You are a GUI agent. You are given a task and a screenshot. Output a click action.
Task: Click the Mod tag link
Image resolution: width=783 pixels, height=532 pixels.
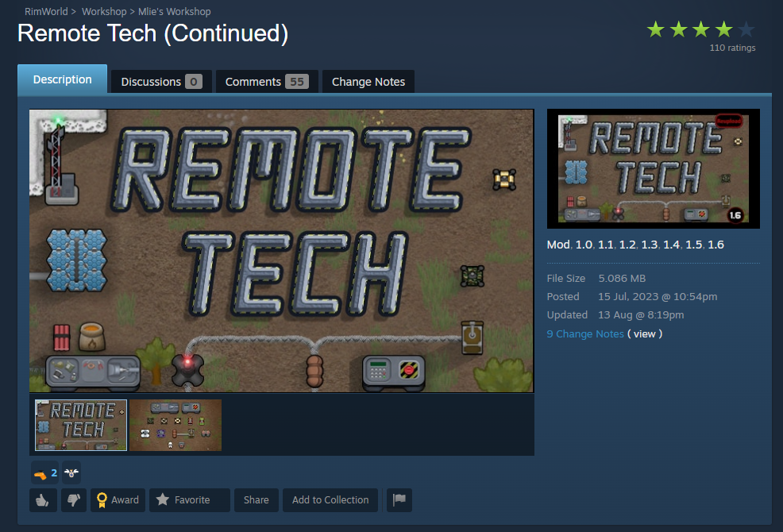click(558, 245)
